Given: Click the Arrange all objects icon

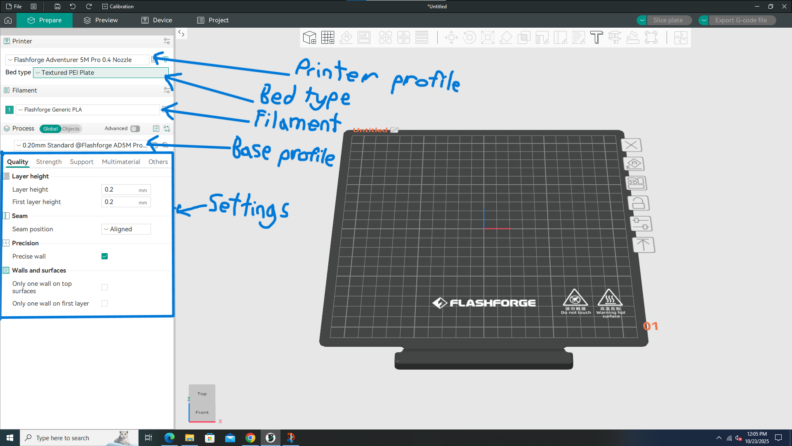Looking at the screenshot, I should point(364,37).
